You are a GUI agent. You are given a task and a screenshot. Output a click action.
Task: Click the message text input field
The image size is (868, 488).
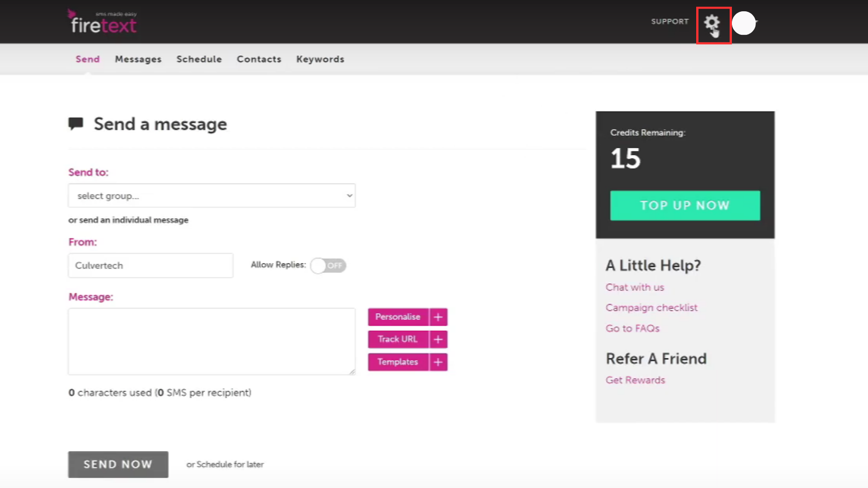click(212, 342)
